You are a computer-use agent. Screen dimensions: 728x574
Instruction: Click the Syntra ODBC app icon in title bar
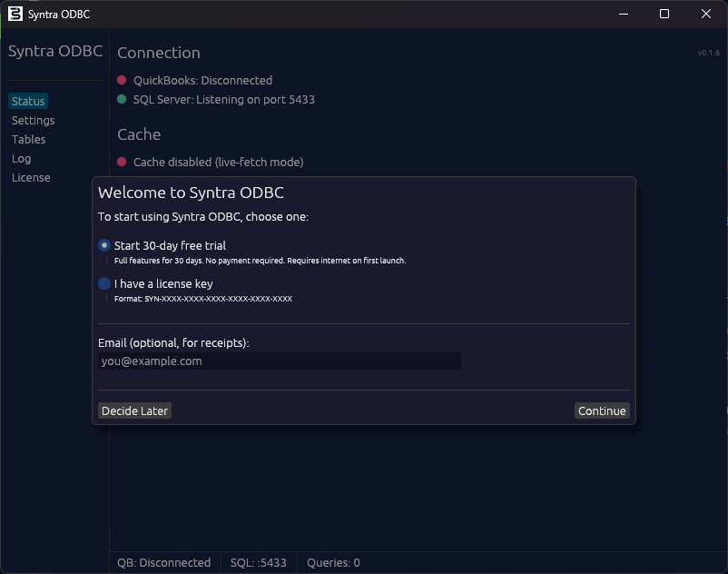coord(15,14)
